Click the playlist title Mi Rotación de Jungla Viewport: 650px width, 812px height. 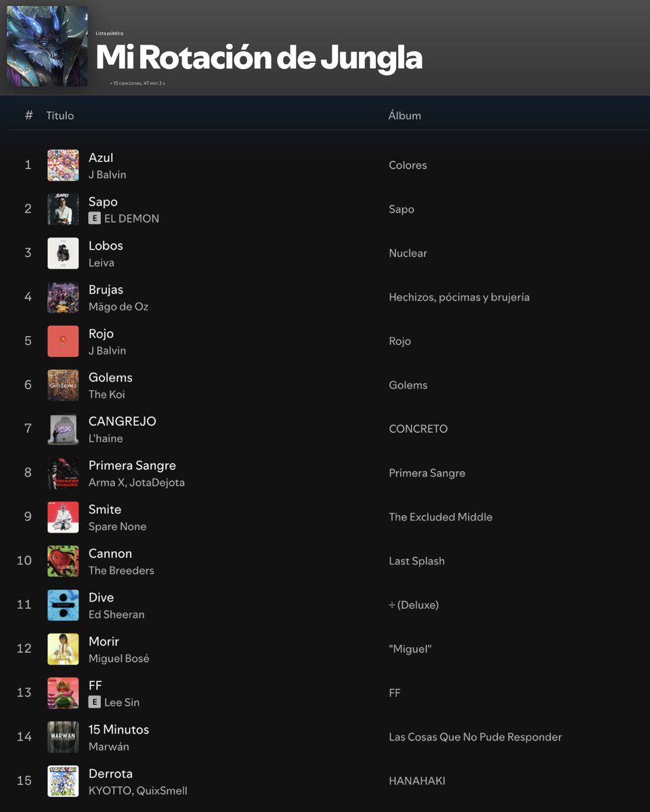[259, 58]
